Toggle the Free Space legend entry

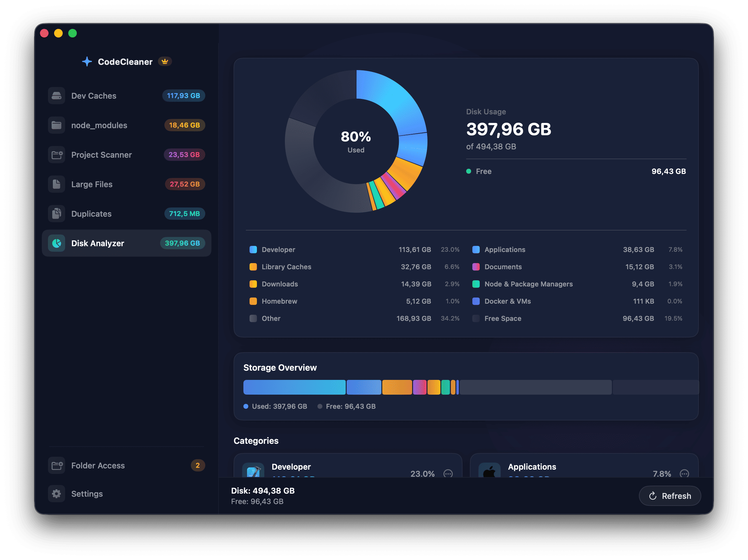point(502,318)
